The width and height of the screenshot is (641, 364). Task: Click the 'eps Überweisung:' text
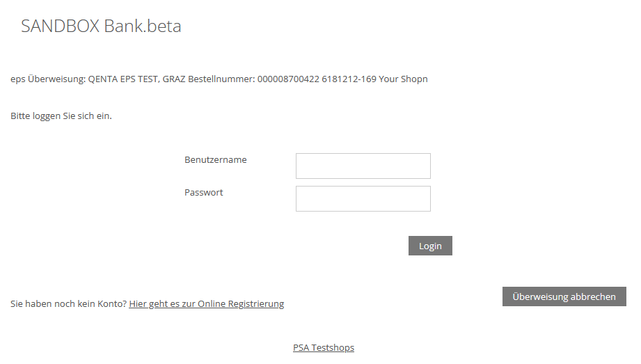48,79
